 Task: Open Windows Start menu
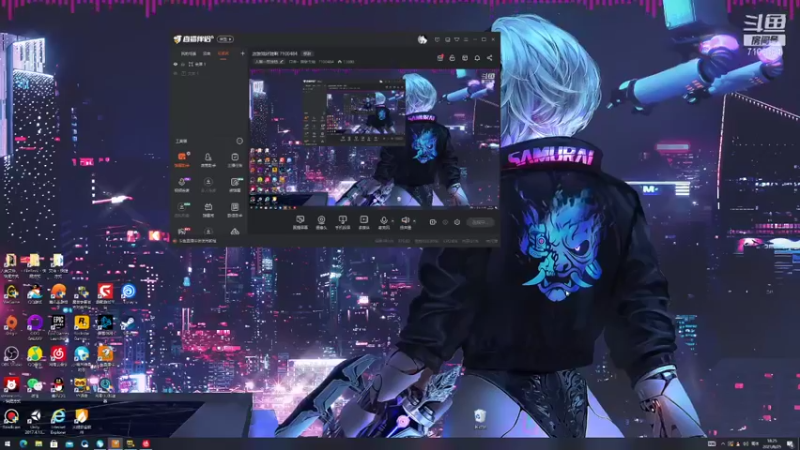point(7,444)
